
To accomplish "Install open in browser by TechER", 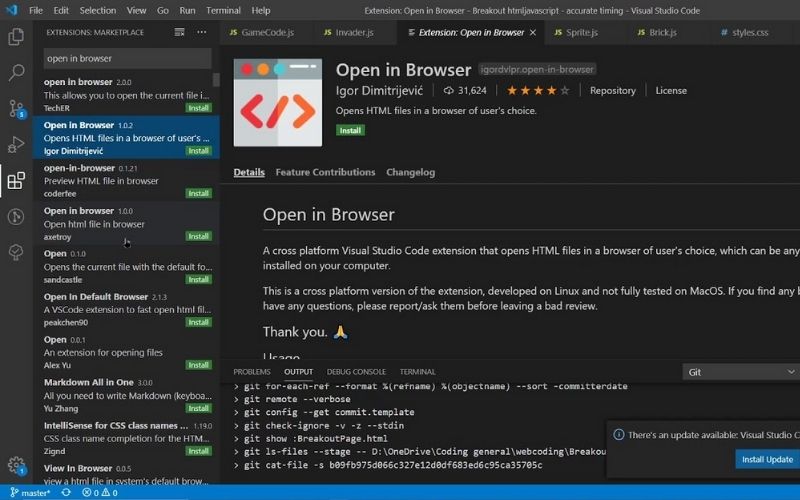I will click(x=198, y=108).
